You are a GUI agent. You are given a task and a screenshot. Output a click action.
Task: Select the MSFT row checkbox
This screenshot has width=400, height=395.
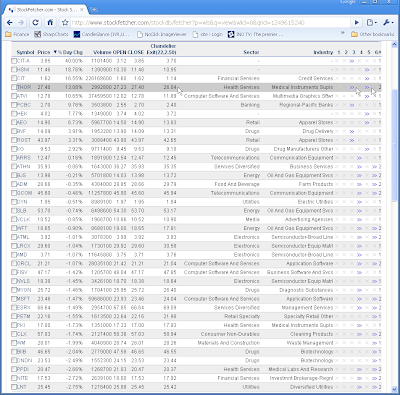tap(14, 299)
